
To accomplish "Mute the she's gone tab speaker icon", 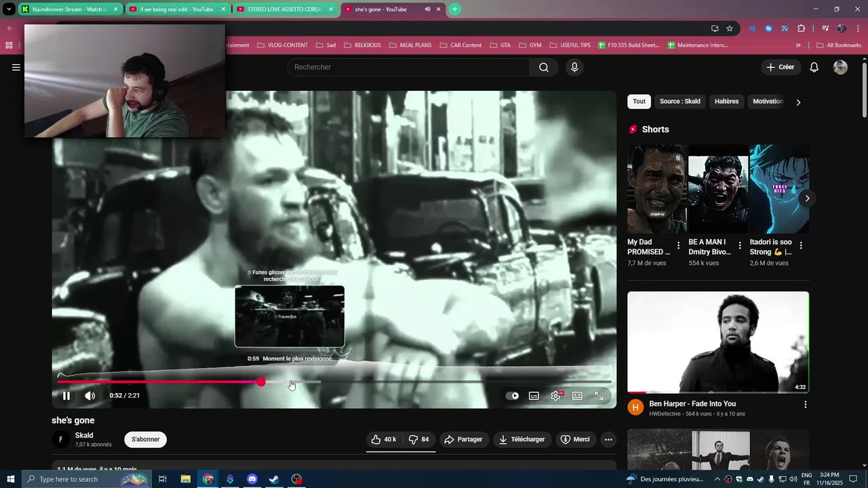I will point(427,9).
